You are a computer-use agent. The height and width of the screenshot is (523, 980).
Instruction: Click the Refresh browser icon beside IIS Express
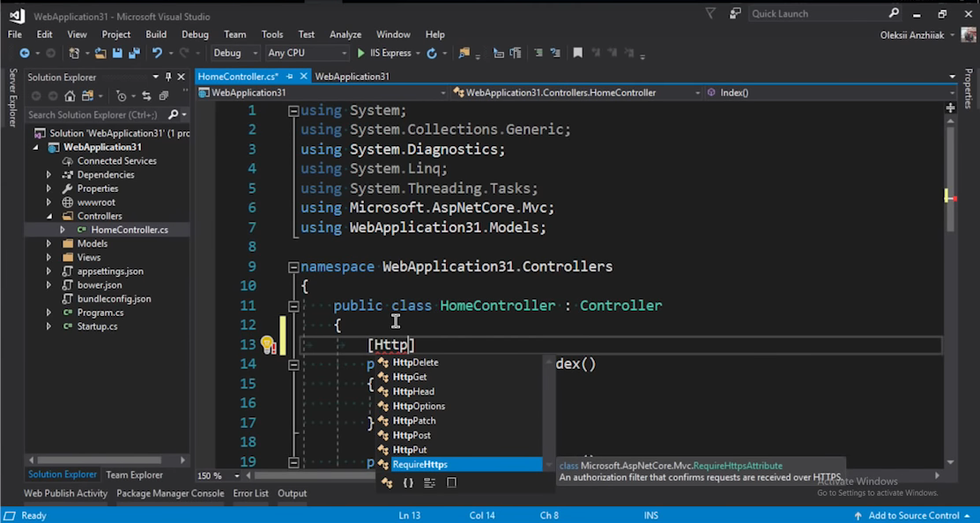(431, 54)
